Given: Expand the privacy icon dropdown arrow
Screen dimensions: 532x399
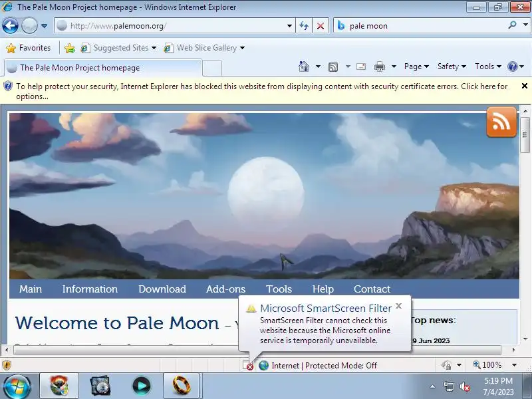Looking at the screenshot, I should coord(459,365).
